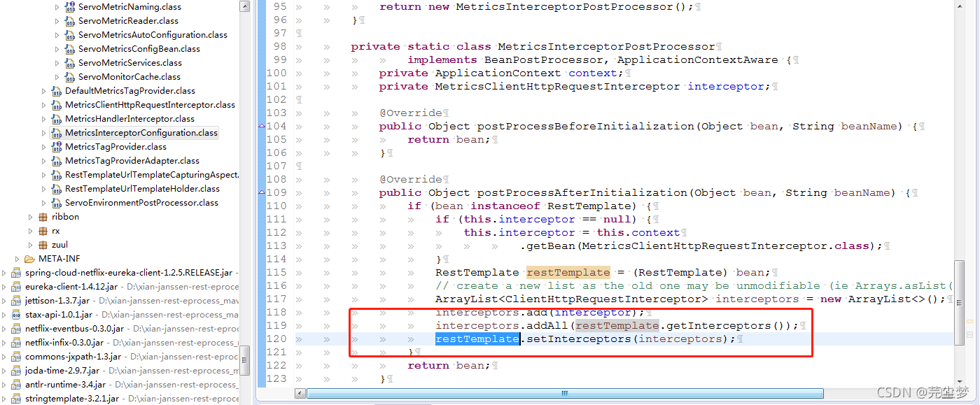Click MetricsInterceptorPostProcessor class name on line 98
This screenshot has width=980, height=405.
point(607,47)
